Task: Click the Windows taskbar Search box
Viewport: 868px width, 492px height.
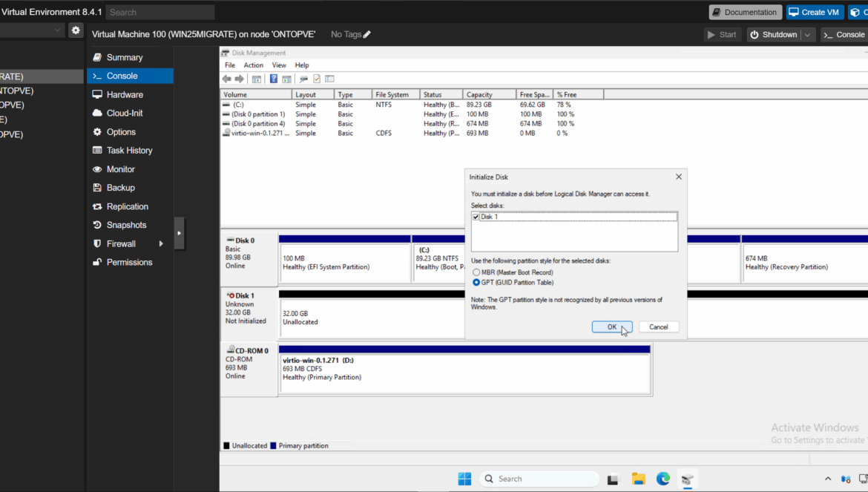Action: tap(540, 479)
